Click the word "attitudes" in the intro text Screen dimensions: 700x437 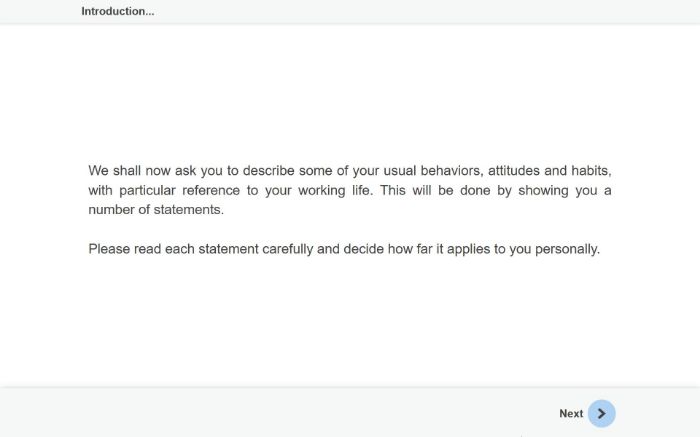[515, 171]
